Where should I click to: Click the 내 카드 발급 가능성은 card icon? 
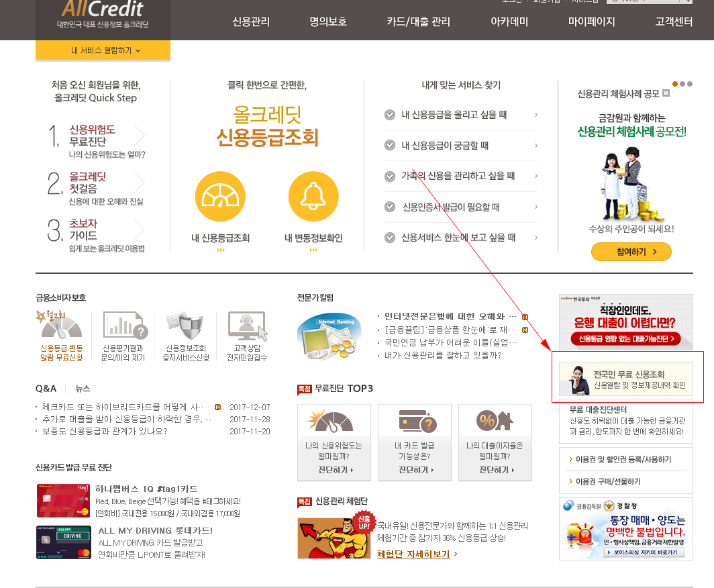417,421
